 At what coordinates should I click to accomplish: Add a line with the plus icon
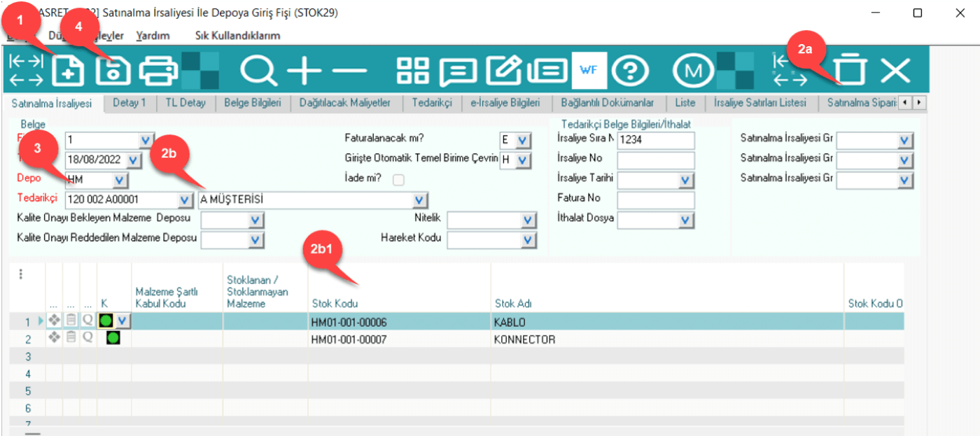(x=304, y=71)
